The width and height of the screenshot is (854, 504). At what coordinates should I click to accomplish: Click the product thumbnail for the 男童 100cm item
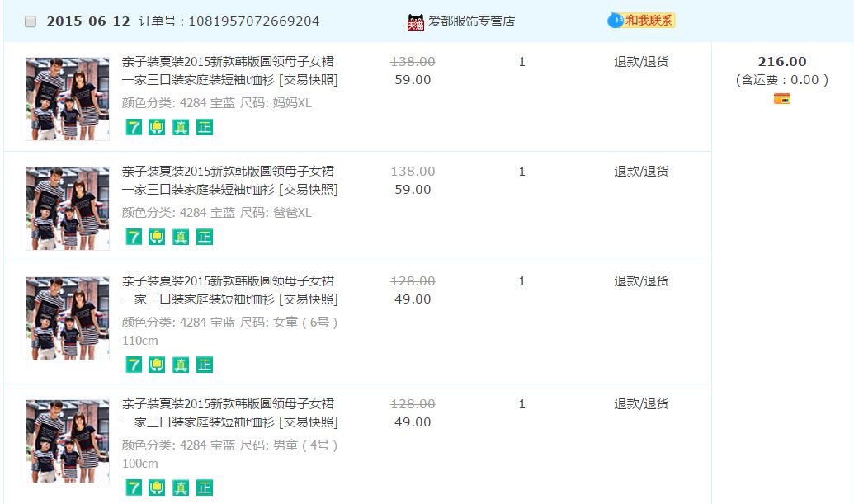click(x=68, y=441)
